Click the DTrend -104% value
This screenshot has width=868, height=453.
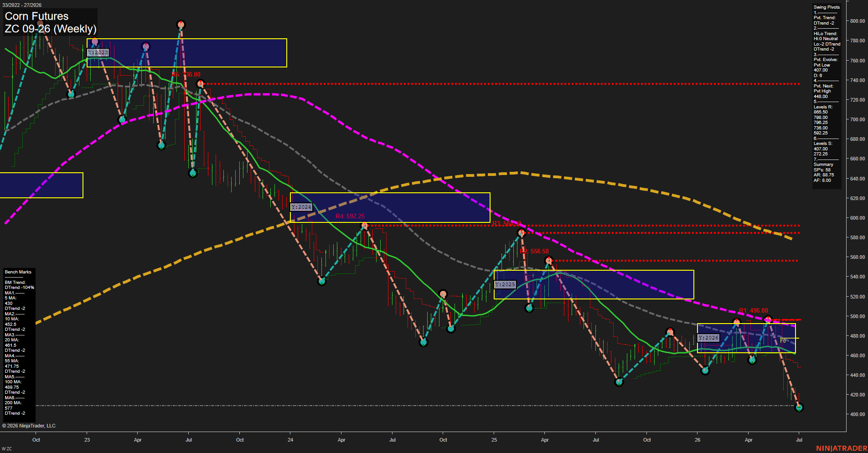[20, 288]
